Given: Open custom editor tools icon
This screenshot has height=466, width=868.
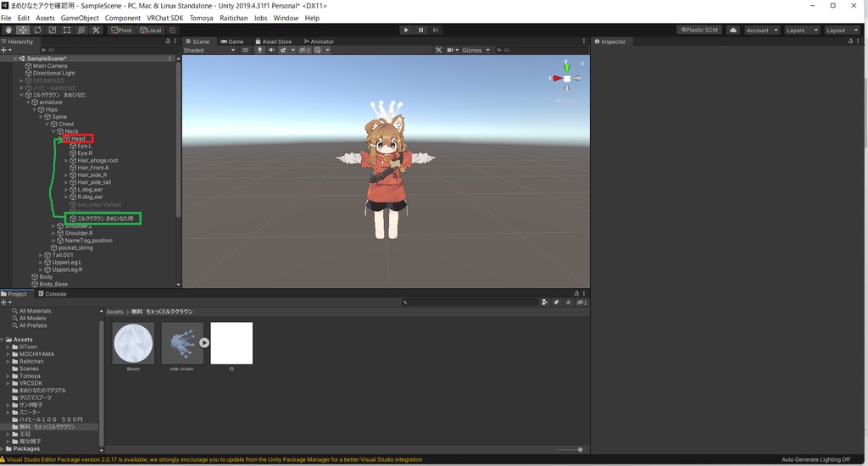Looking at the screenshot, I should tap(95, 30).
